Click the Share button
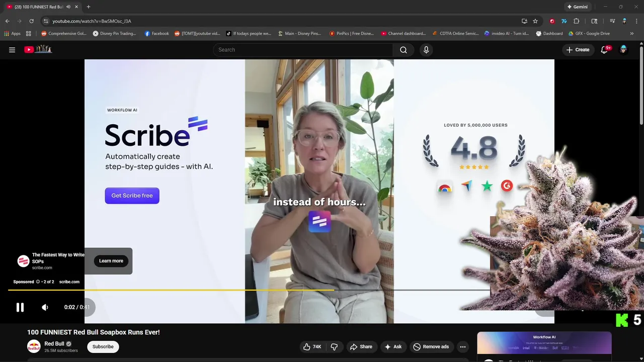 (x=361, y=346)
